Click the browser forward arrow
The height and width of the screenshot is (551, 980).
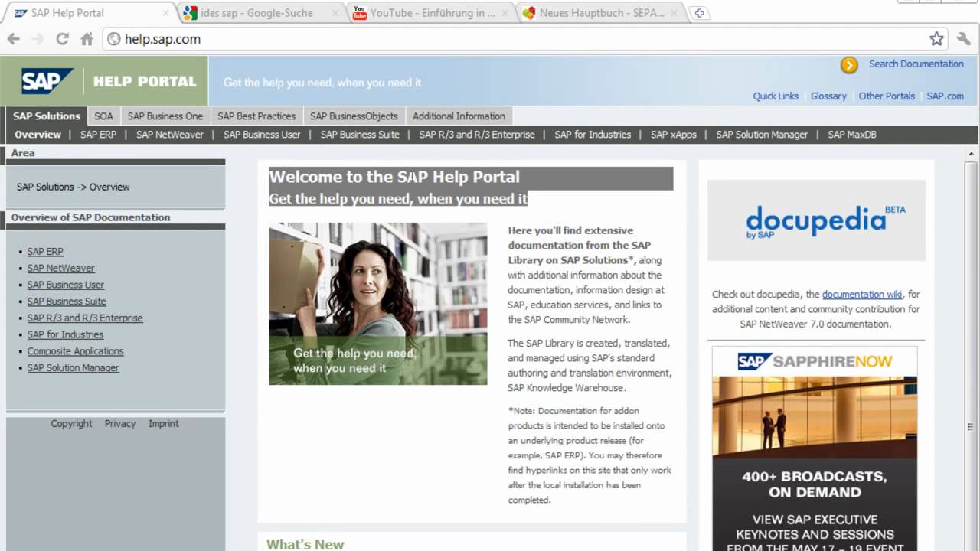[x=38, y=39]
